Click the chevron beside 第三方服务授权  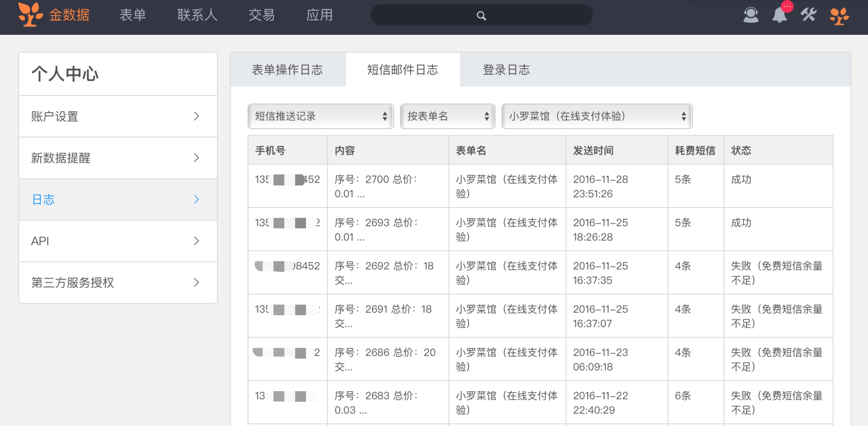click(x=196, y=283)
